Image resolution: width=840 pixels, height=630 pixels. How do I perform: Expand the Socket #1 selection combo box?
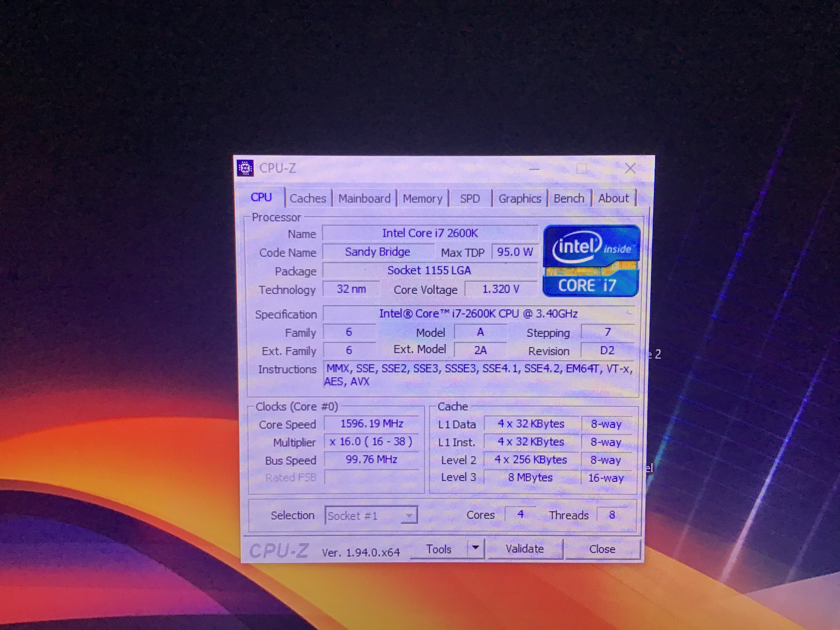[409, 516]
